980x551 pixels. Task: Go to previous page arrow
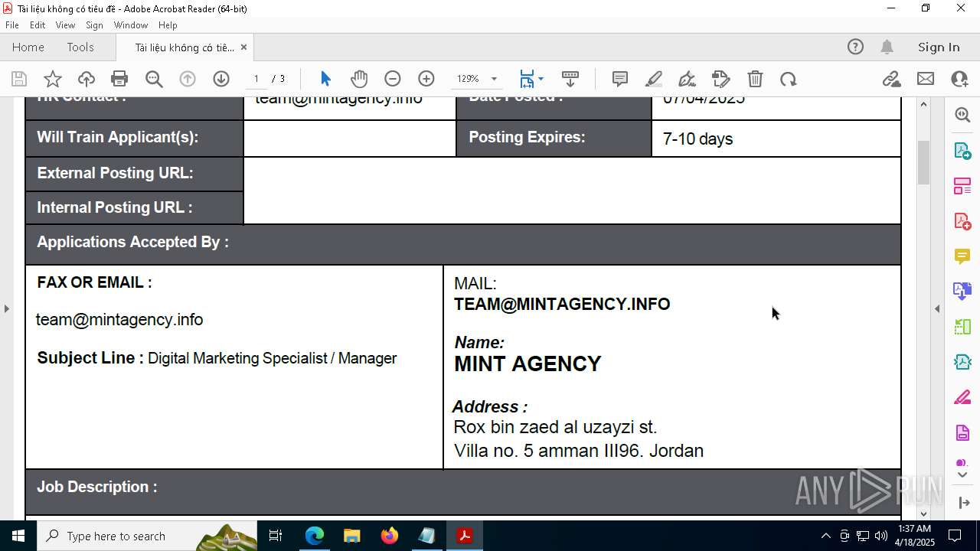pyautogui.click(x=188, y=79)
